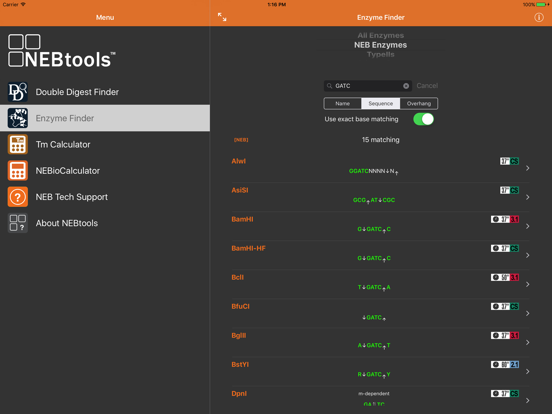Open DpnI details via its chevron

[x=527, y=400]
